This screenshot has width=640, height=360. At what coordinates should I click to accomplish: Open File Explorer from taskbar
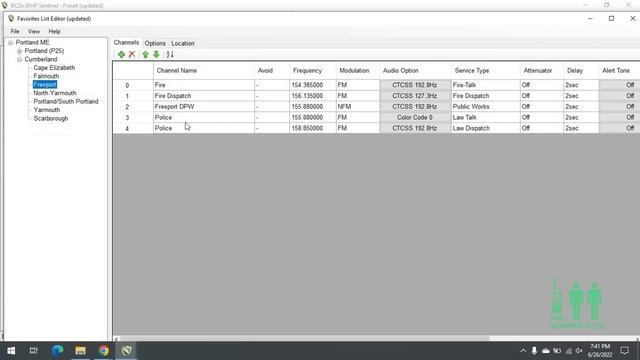tap(80, 351)
